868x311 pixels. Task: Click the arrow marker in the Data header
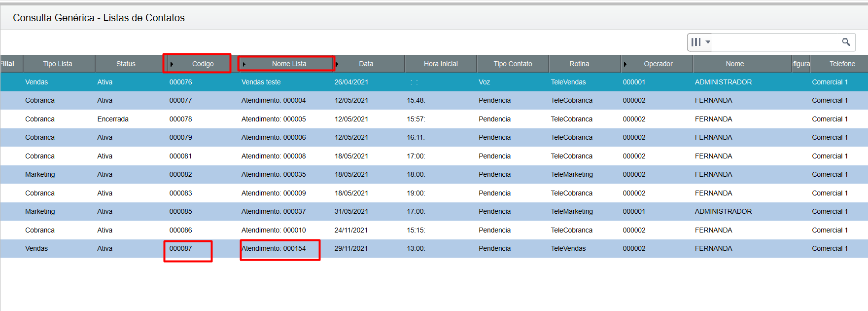(x=337, y=64)
